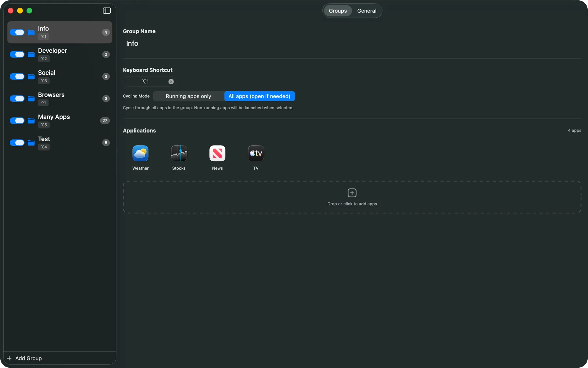Select All apps (open if needed) mode
Viewport: 588px width, 368px height.
(259, 96)
